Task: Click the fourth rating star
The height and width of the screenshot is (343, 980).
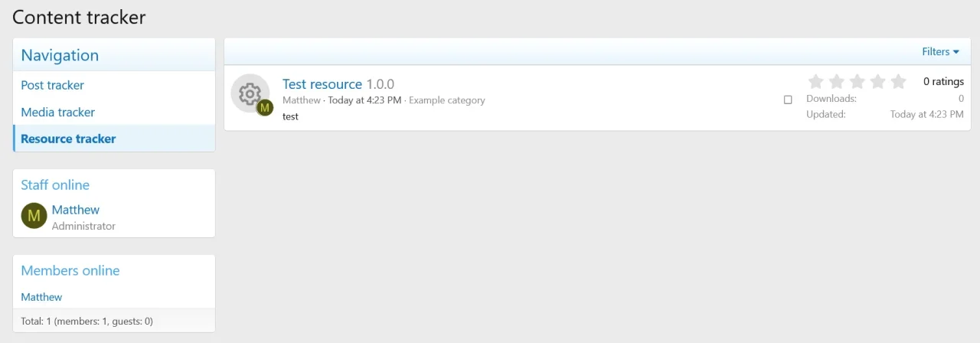Action: 878,81
